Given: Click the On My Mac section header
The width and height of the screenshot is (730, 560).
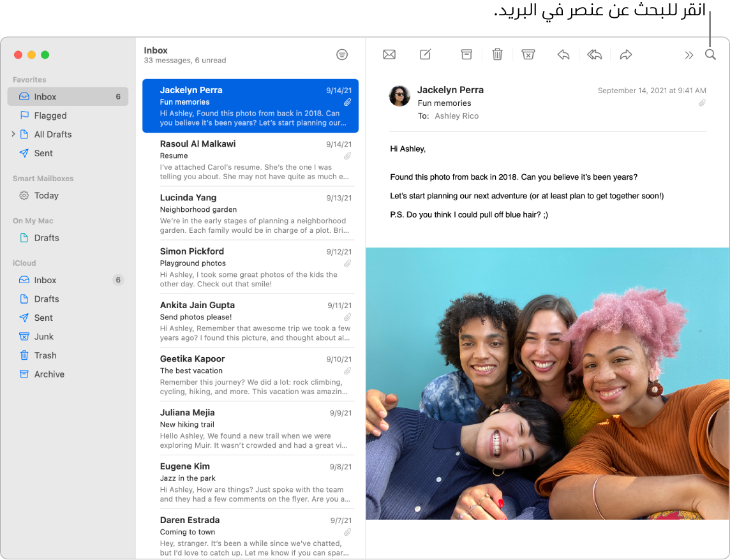Looking at the screenshot, I should pyautogui.click(x=33, y=221).
